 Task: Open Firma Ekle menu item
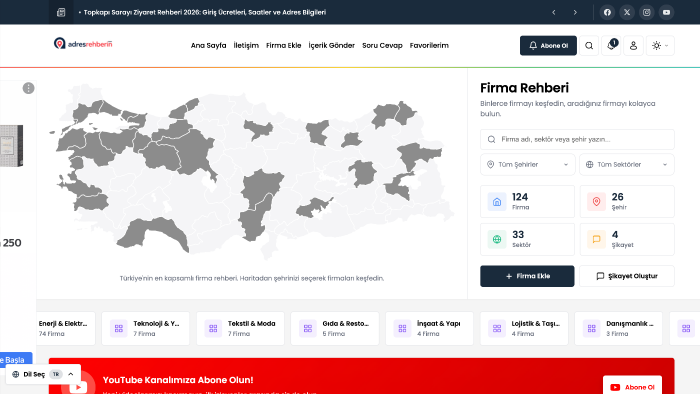point(283,46)
